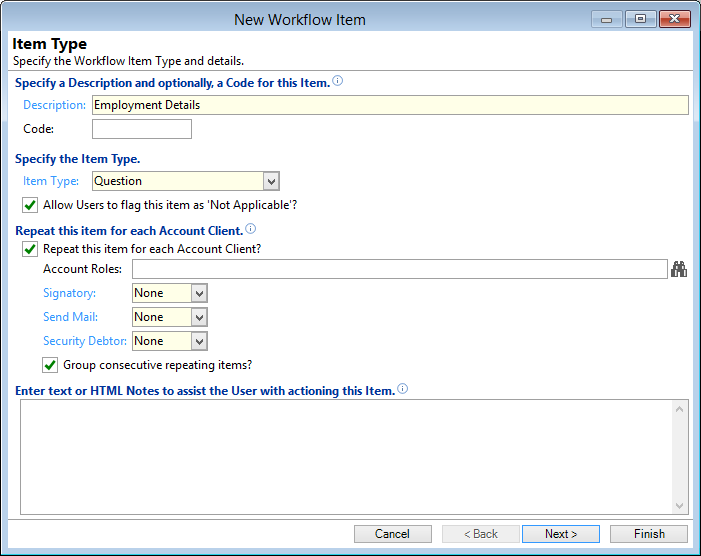The height and width of the screenshot is (556, 701).
Task: Open the Send Mail dropdown
Action: [199, 317]
